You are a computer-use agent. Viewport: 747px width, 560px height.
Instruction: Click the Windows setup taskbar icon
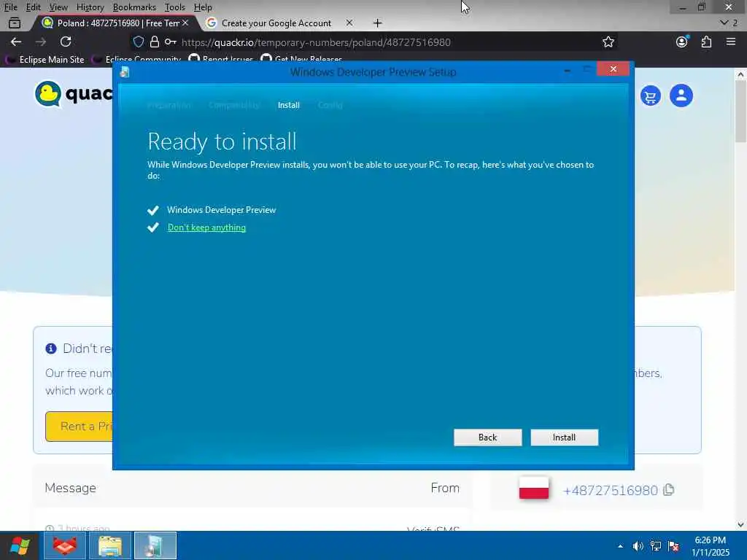tap(155, 545)
